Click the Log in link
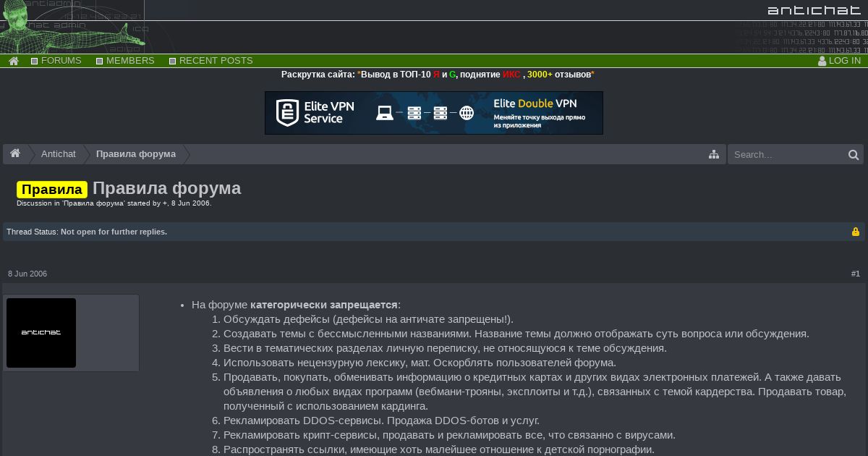Screen dimensions: 868x456 coord(839,61)
